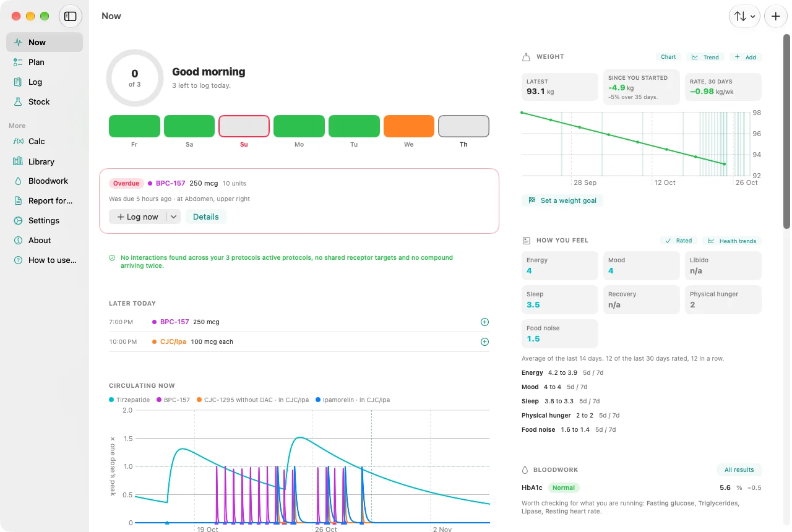Open the Bloodwork droplet item
Image resolution: width=792 pixels, height=532 pixels.
point(45,181)
